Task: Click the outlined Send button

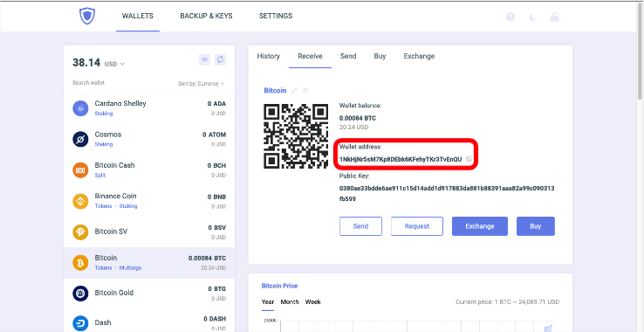Action: pyautogui.click(x=360, y=226)
